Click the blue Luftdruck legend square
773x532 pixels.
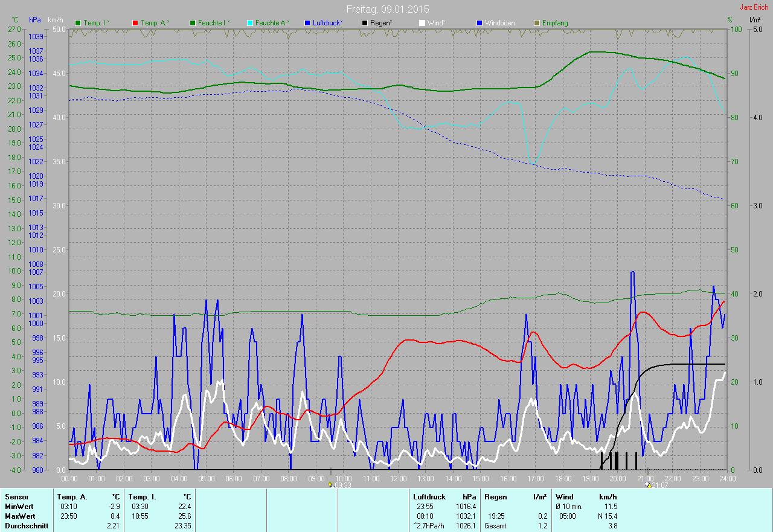point(307,23)
